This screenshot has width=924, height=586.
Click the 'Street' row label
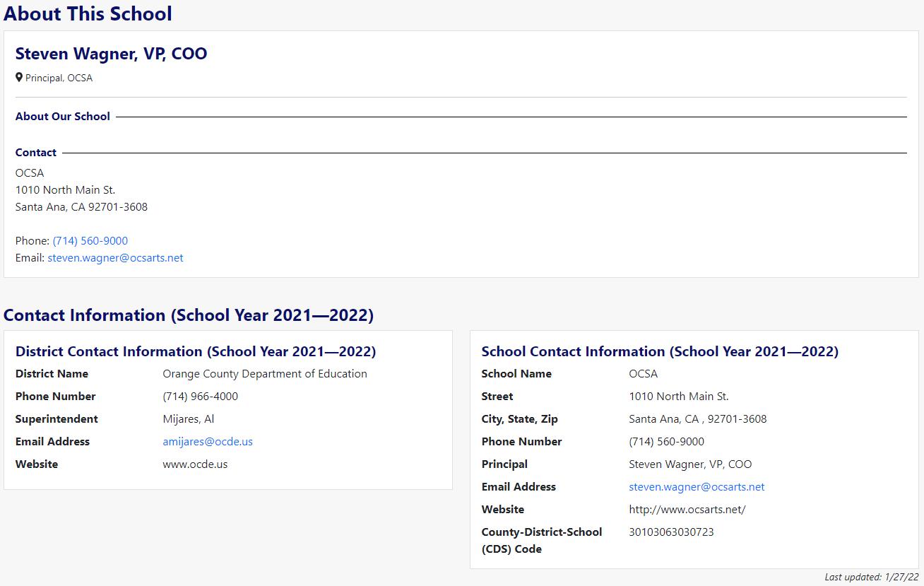[497, 397]
